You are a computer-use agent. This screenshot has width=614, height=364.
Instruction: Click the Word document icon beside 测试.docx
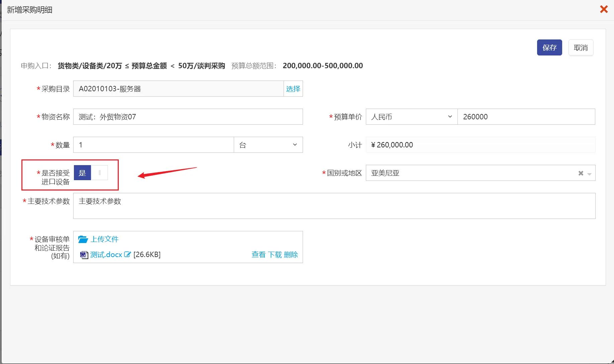coord(84,255)
